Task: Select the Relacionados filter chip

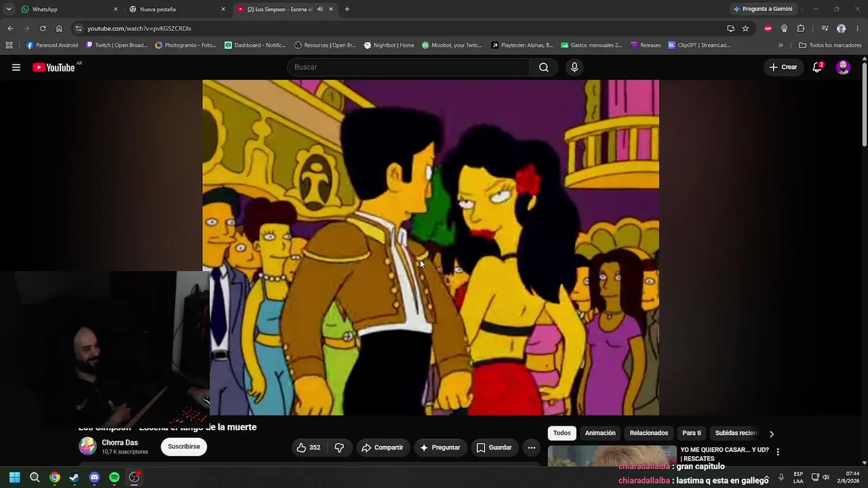Action: tap(649, 433)
